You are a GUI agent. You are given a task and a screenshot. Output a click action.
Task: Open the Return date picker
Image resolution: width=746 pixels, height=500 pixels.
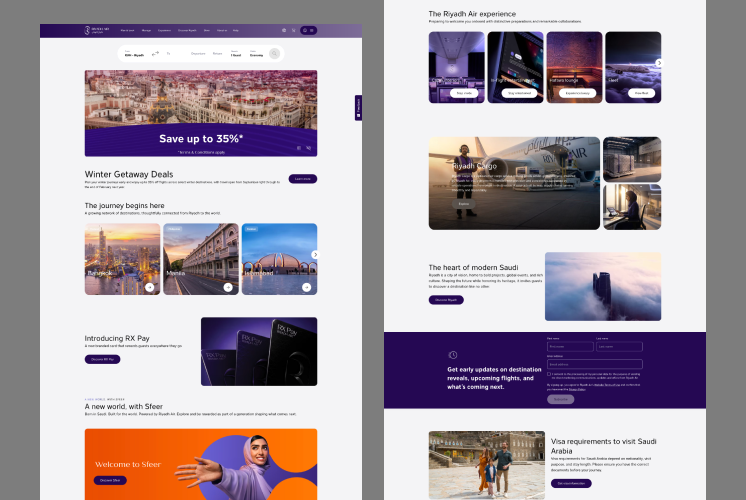(217, 54)
